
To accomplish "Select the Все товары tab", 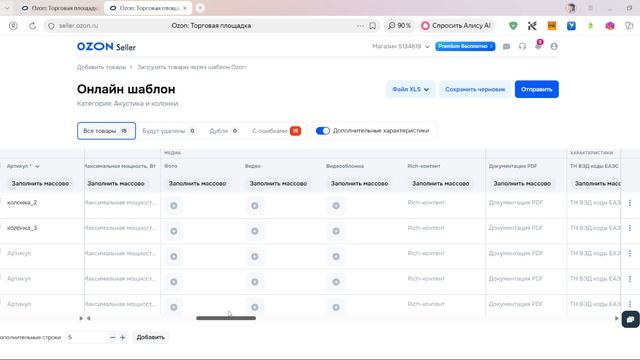I will (x=106, y=131).
